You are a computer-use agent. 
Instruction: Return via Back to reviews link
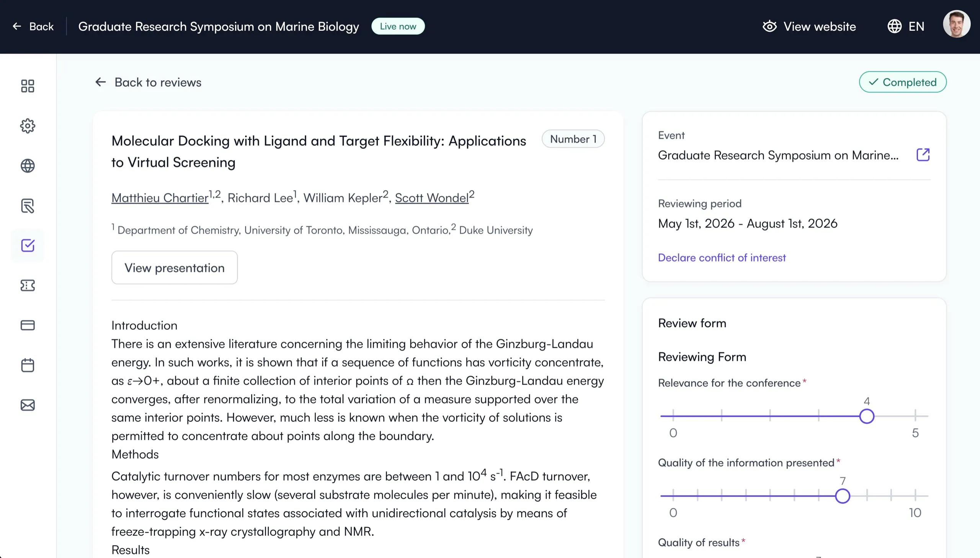(x=148, y=82)
